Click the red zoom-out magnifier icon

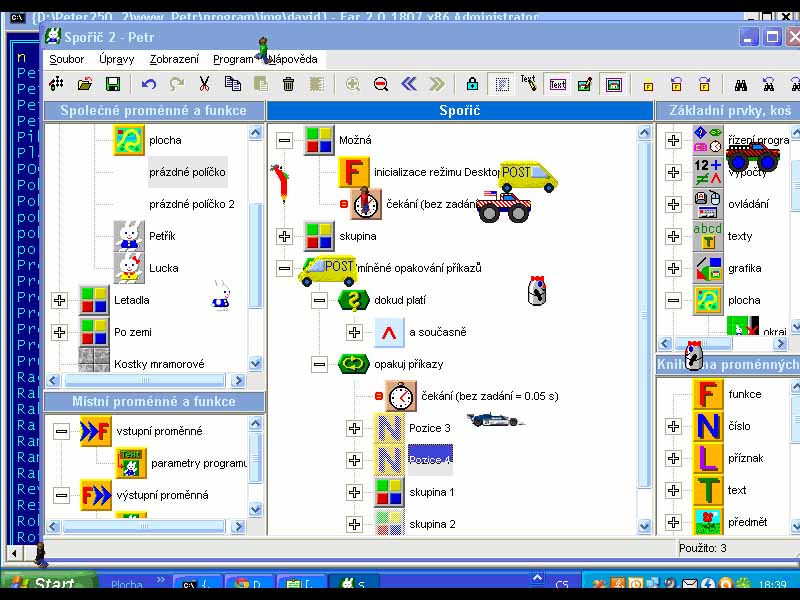pos(381,85)
